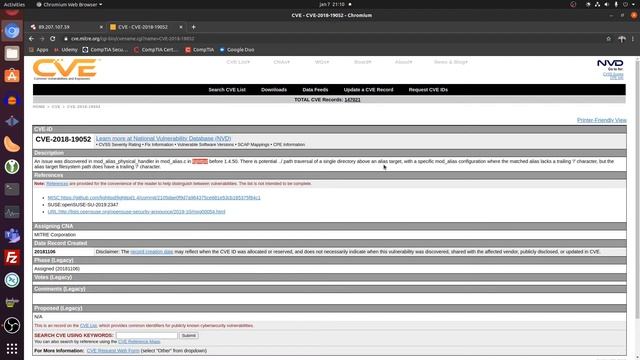
Task: Switch to the 89.207.107.59 tab
Action: [x=65, y=27]
